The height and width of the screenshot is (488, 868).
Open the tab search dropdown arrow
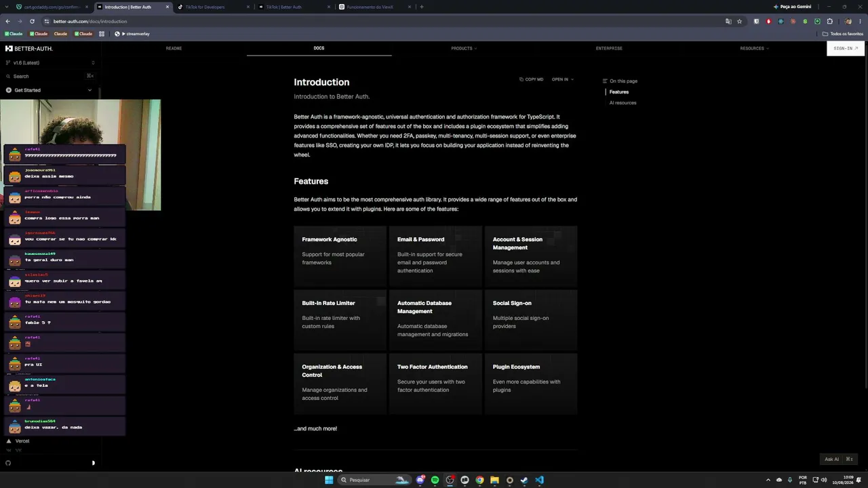(x=7, y=7)
